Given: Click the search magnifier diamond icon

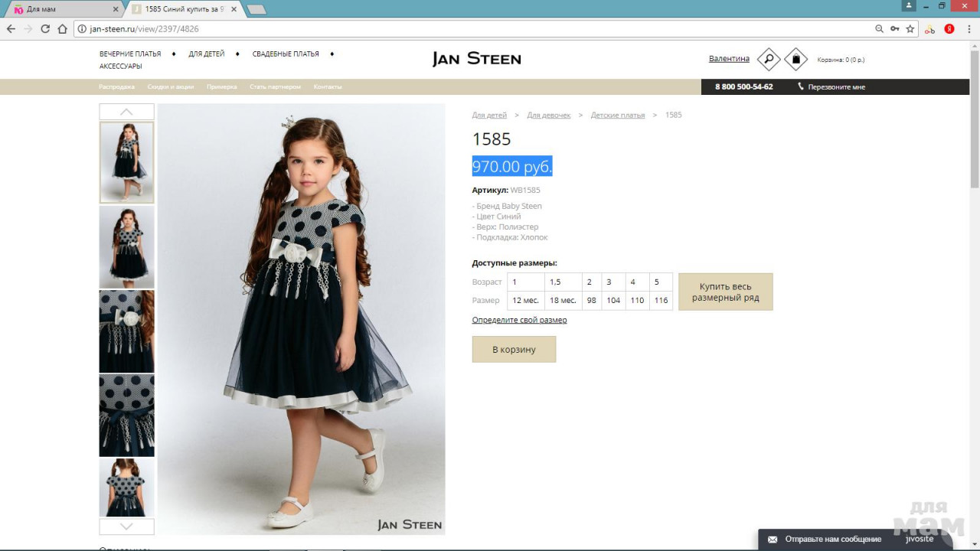Looking at the screenshot, I should [769, 60].
